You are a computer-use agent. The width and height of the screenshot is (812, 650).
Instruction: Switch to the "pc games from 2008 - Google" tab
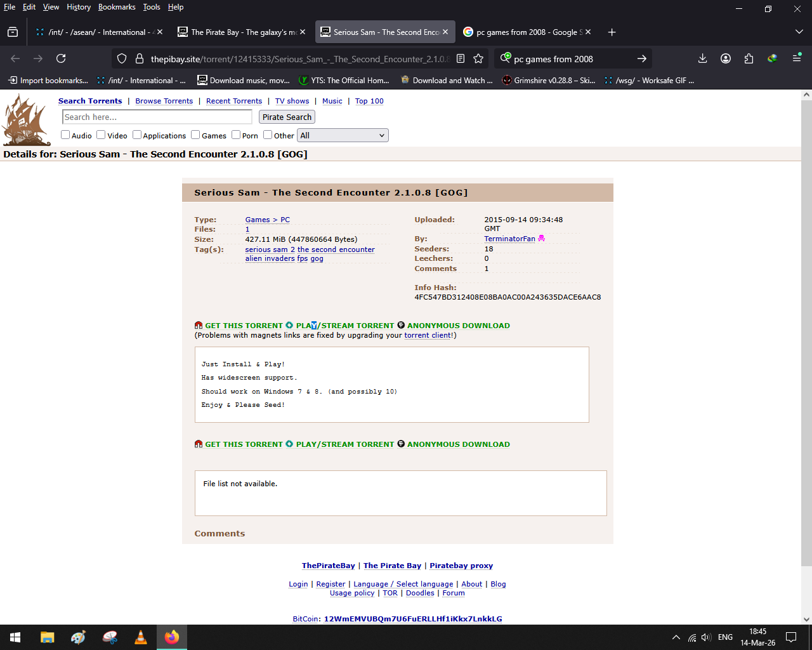(x=527, y=32)
